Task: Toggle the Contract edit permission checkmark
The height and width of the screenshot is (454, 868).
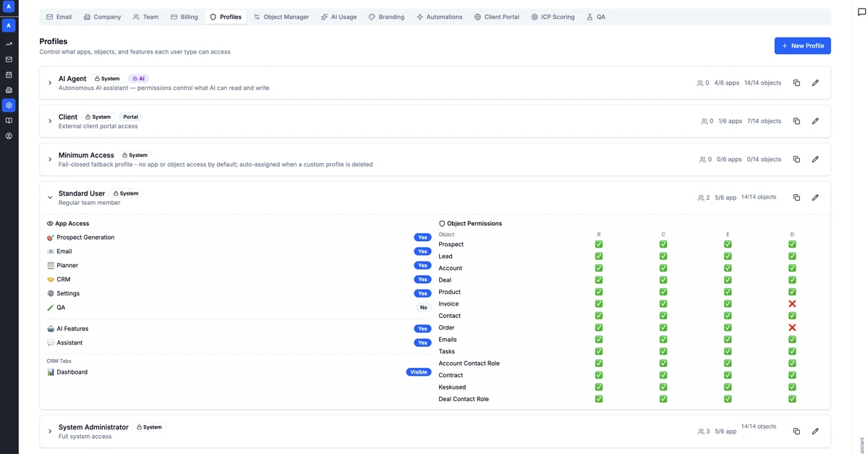Action: coord(728,375)
